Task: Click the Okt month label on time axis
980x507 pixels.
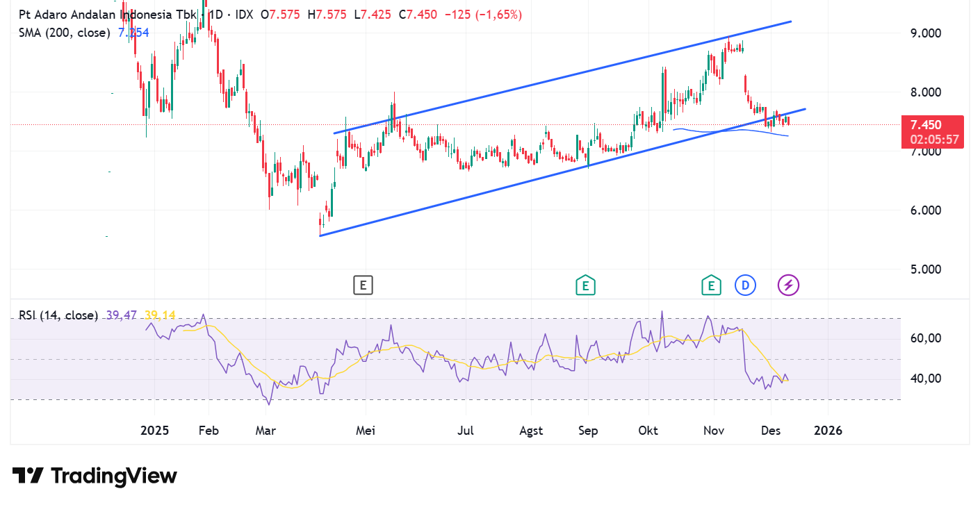Action: [648, 431]
